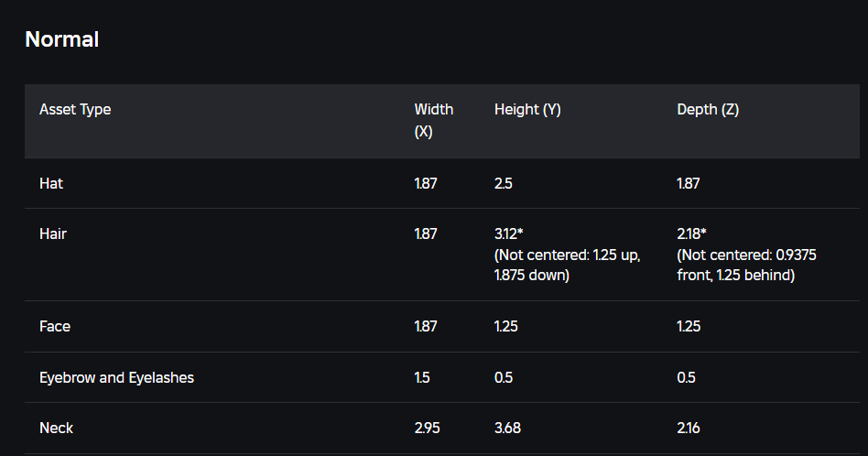Click the Hair depth value 2.18*
The width and height of the screenshot is (868, 456).
point(691,233)
